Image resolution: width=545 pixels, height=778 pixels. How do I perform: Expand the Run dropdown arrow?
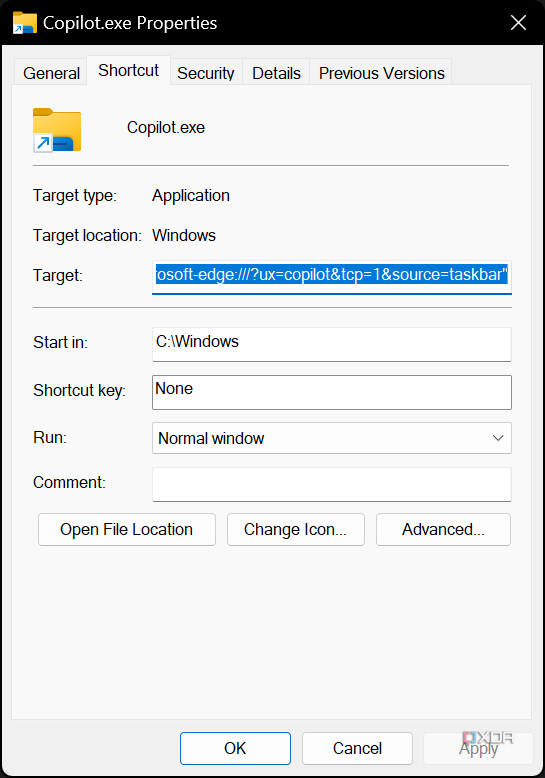coord(498,438)
